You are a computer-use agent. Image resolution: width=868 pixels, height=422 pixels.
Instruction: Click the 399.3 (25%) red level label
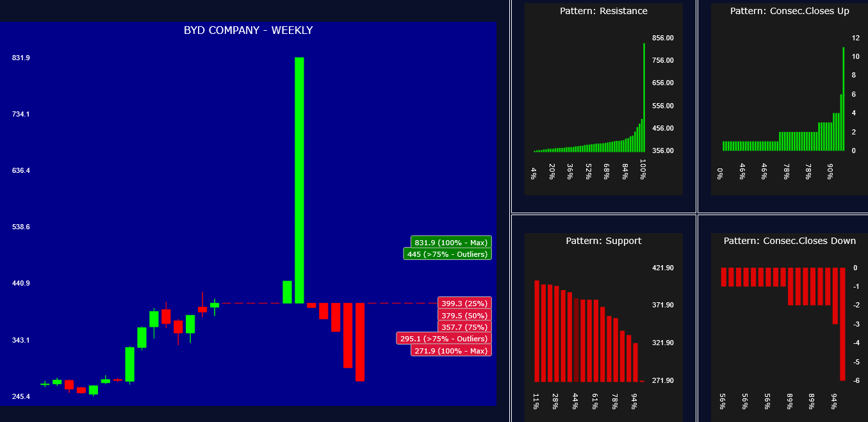464,303
